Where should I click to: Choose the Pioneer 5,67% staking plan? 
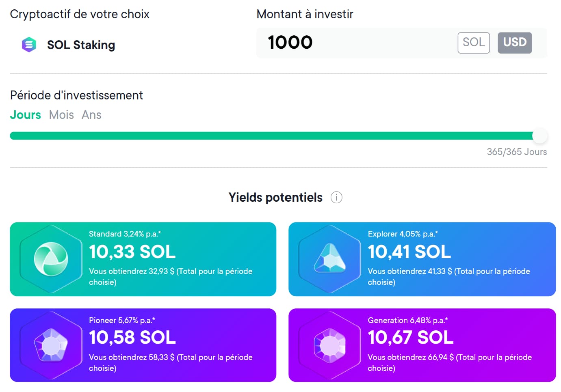[143, 345]
